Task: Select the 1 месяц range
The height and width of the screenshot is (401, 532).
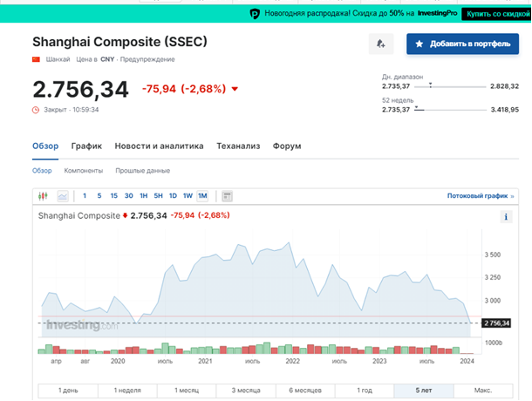Action: point(187,391)
